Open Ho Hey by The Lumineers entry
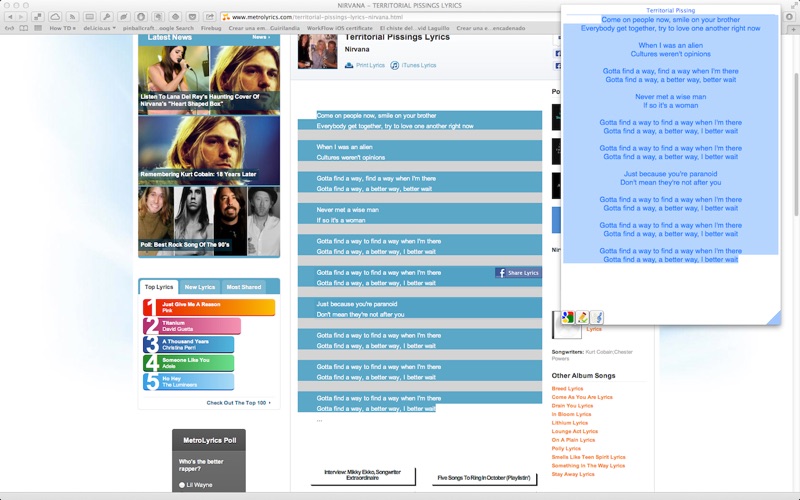The width and height of the screenshot is (800, 500). point(189,382)
